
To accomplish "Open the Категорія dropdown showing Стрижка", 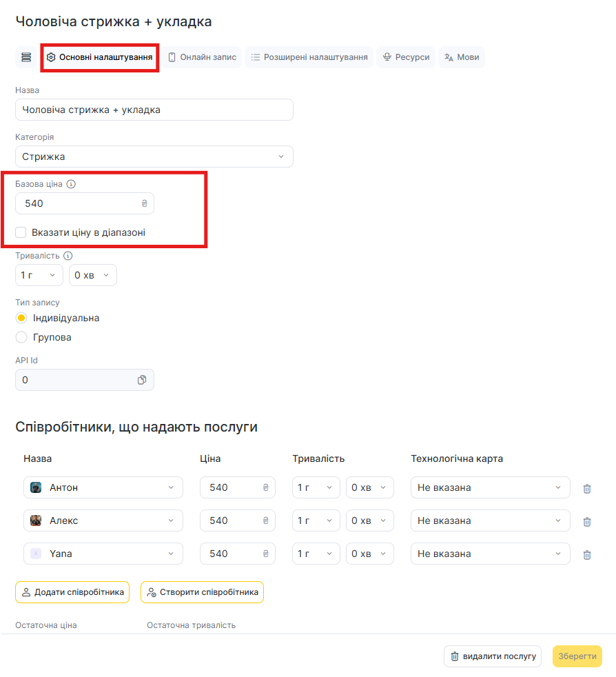I will [x=154, y=156].
